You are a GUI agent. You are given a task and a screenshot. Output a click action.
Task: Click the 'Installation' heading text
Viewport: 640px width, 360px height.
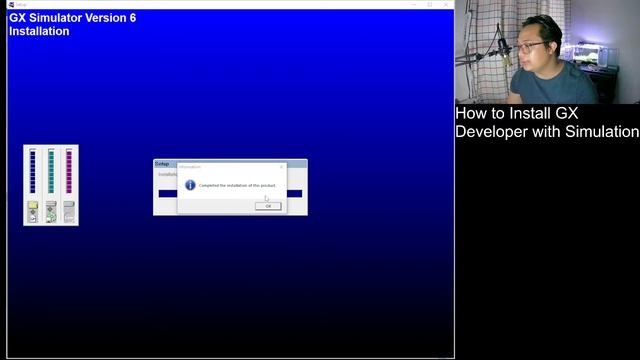(x=39, y=31)
